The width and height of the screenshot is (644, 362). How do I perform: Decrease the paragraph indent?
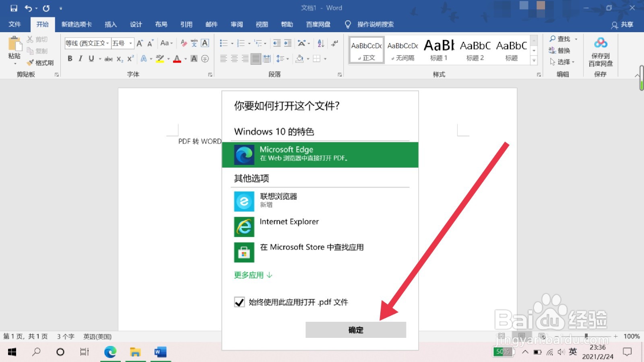point(277,43)
